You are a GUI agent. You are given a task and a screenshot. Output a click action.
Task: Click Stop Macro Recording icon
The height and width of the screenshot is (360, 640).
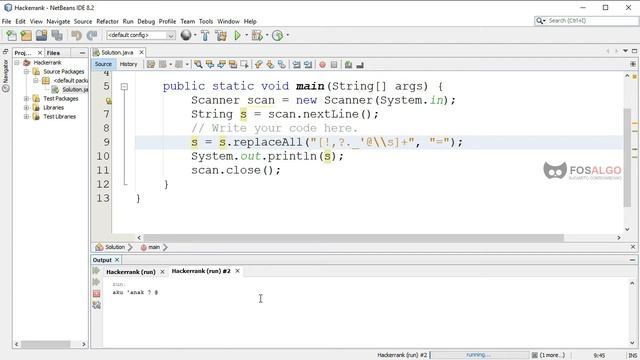click(x=334, y=64)
